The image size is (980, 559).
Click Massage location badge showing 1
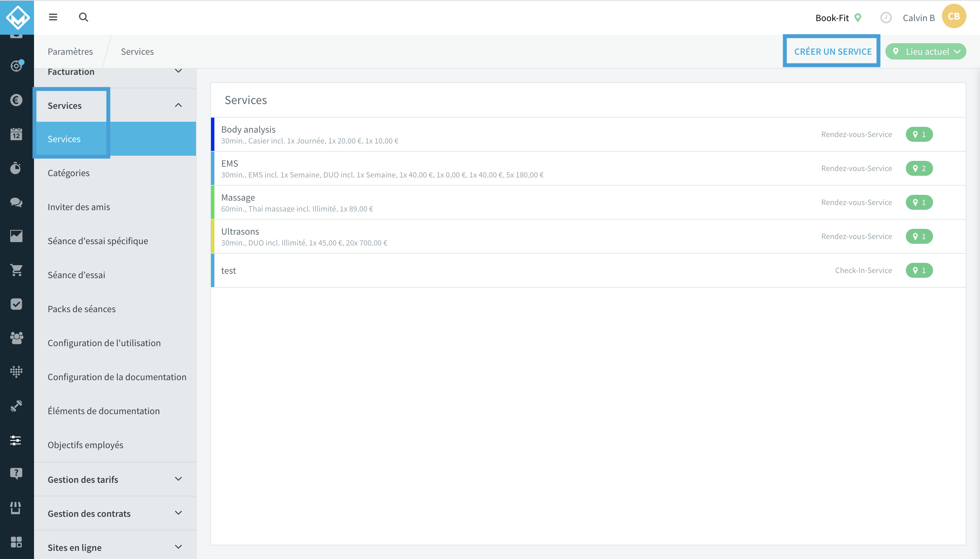(x=919, y=202)
